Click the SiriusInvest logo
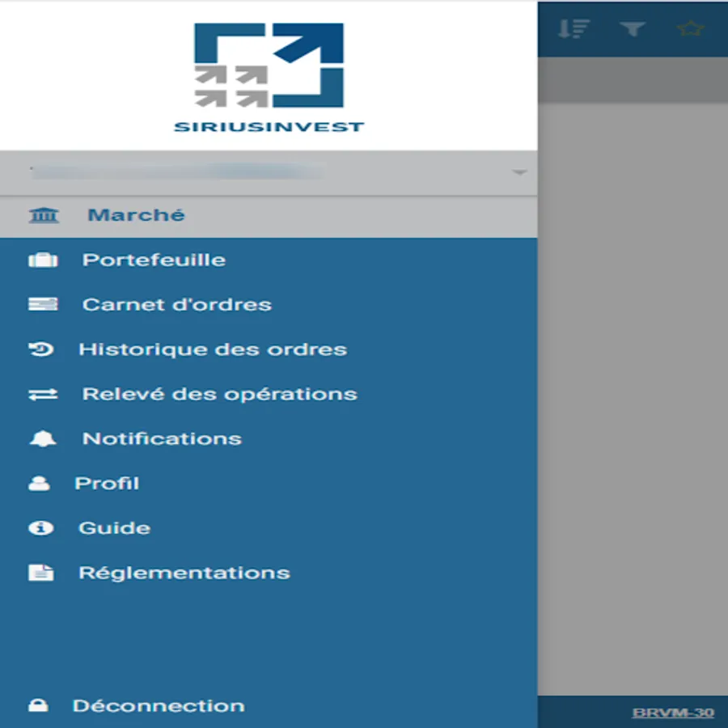Screen dimensions: 728x728 point(269,78)
